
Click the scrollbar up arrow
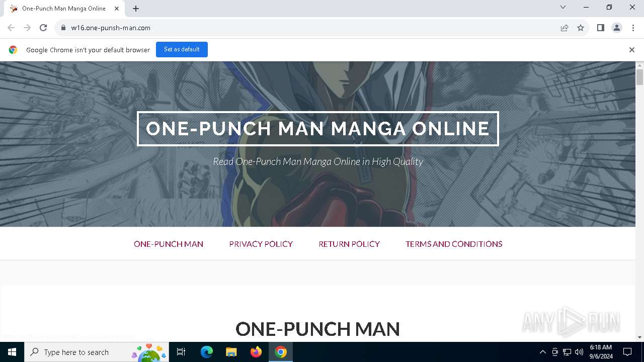pyautogui.click(x=639, y=65)
